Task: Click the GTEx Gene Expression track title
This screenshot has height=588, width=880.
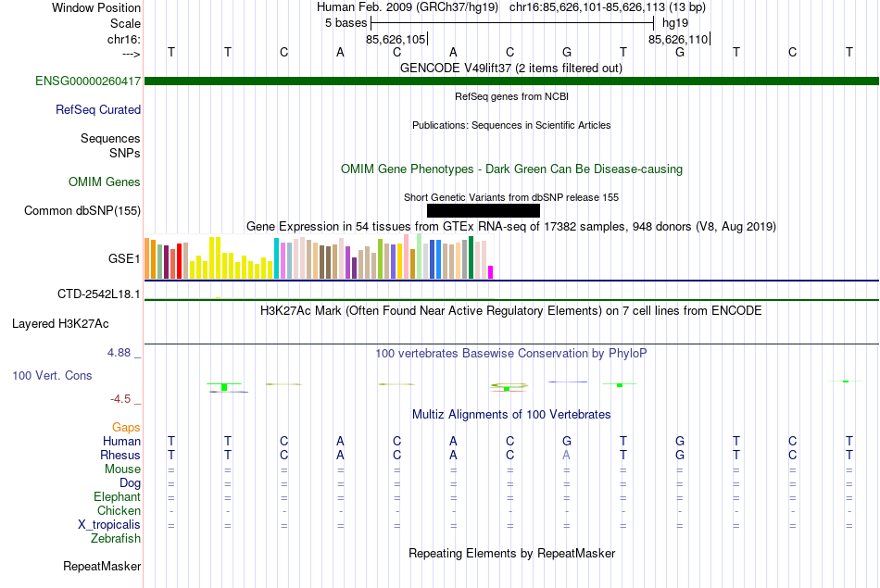Action: [x=511, y=227]
